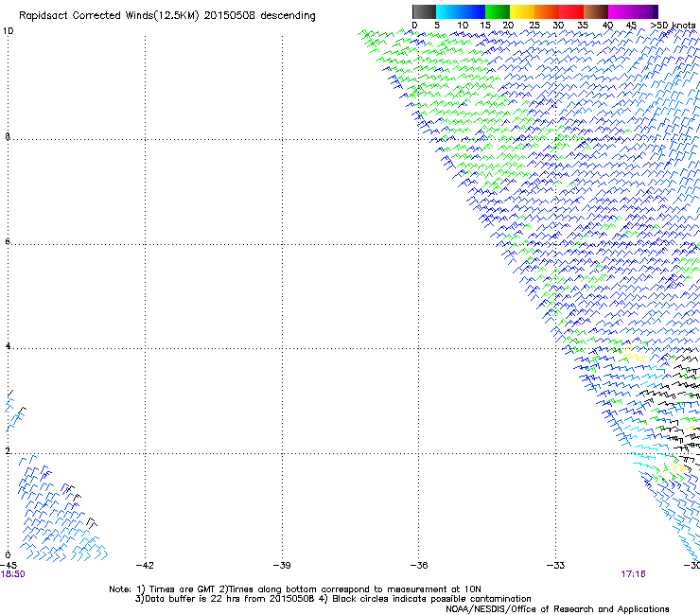Click the '>50 knots' legend label

pyautogui.click(x=674, y=26)
